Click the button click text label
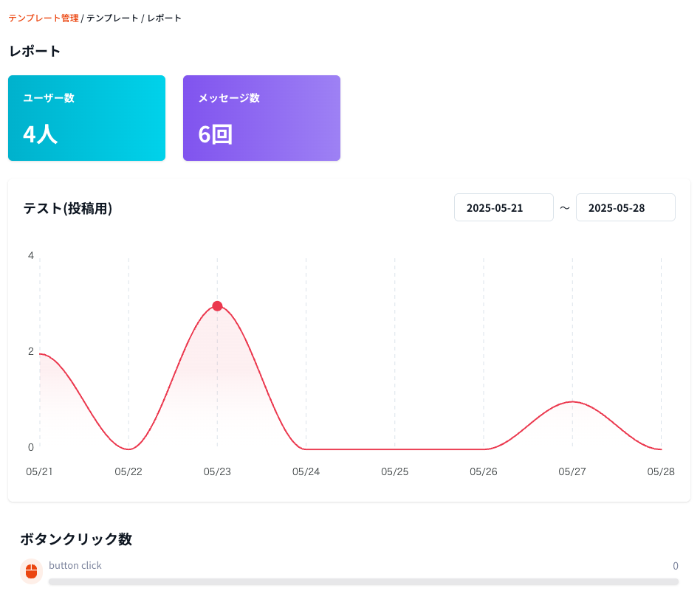This screenshot has width=700, height=605. (75, 565)
